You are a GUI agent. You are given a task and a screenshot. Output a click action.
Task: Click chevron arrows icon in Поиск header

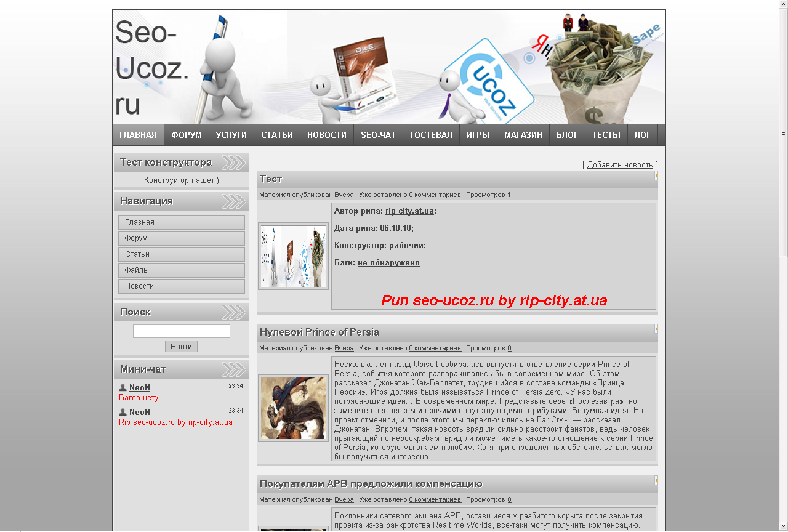(233, 312)
